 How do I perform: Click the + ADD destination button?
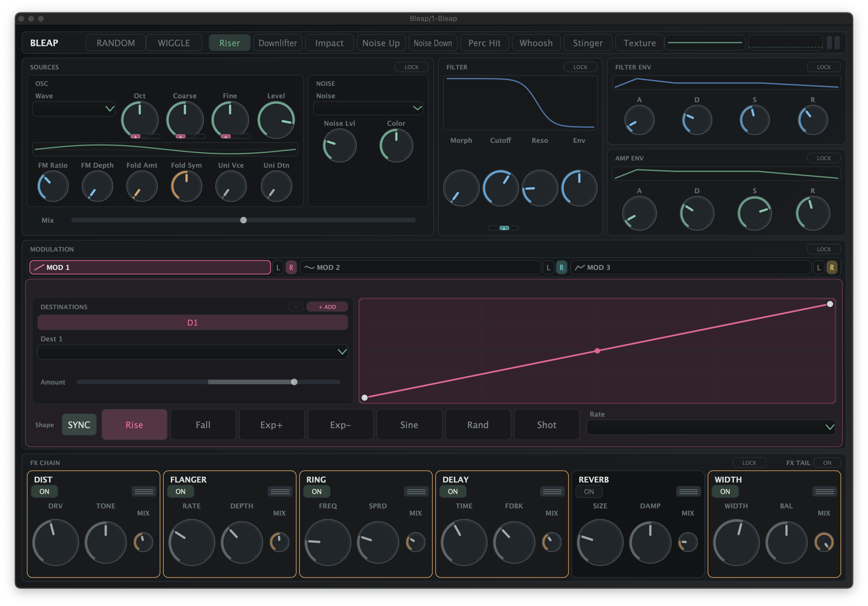327,307
